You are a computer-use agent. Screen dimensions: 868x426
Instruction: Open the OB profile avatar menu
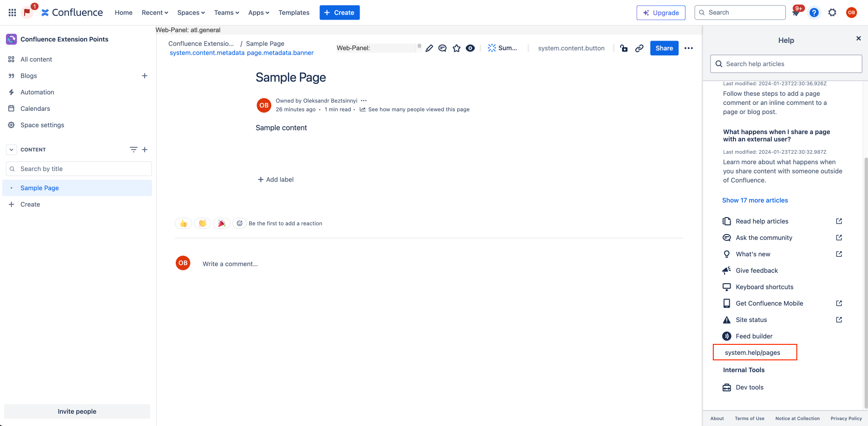(x=851, y=12)
